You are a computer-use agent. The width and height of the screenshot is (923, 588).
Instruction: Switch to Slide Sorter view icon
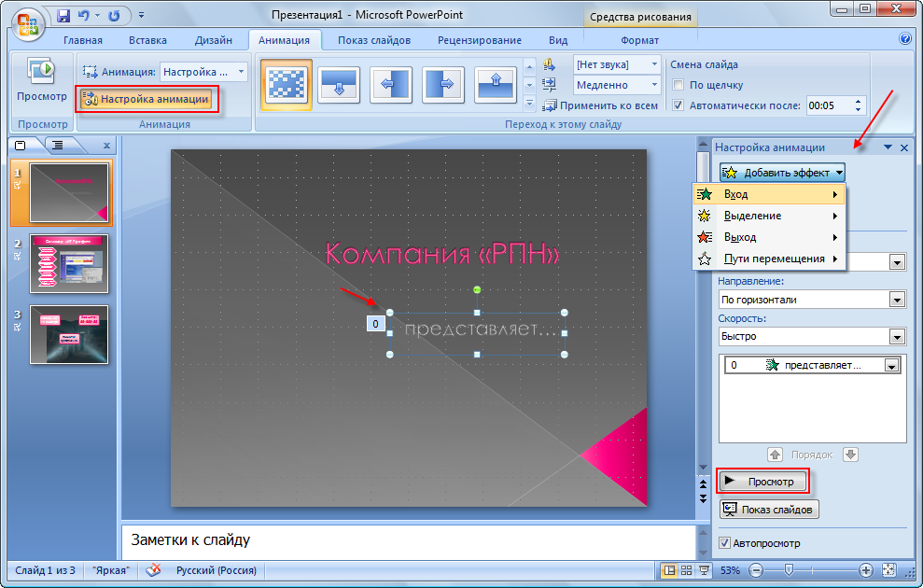[x=686, y=570]
